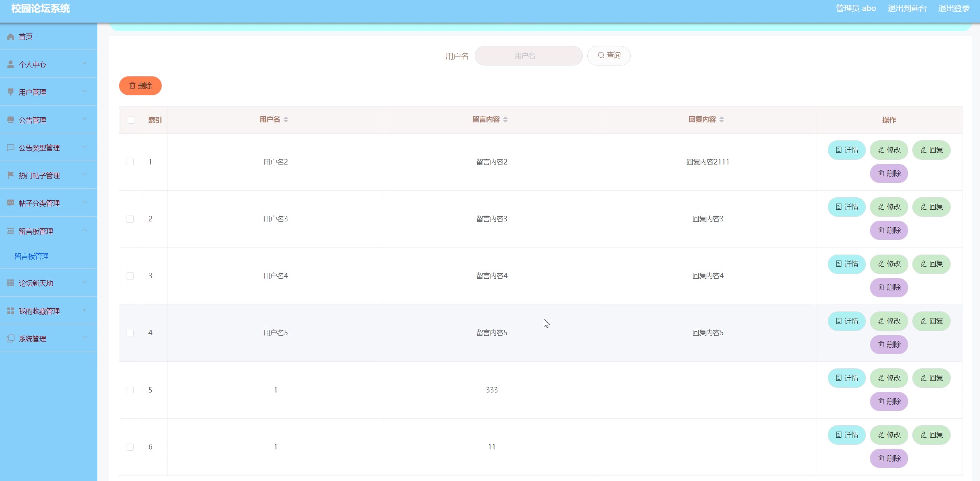
Task: Expand 用户管理 menu chevron
Action: point(85,91)
